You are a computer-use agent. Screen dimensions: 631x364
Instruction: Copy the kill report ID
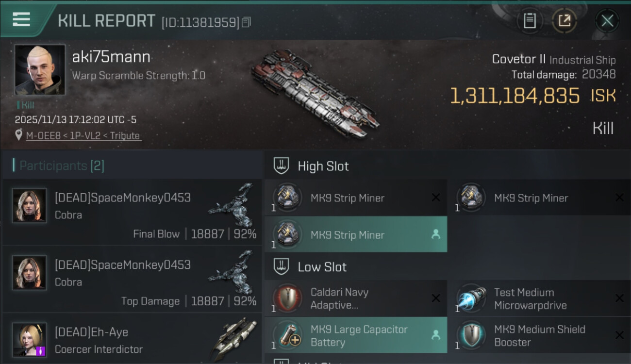[x=246, y=22]
